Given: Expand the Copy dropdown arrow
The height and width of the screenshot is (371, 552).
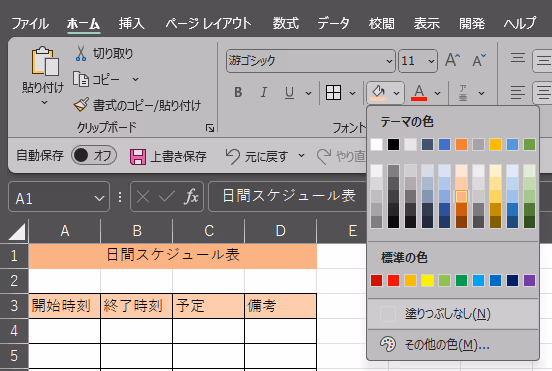Looking at the screenshot, I should [136, 80].
